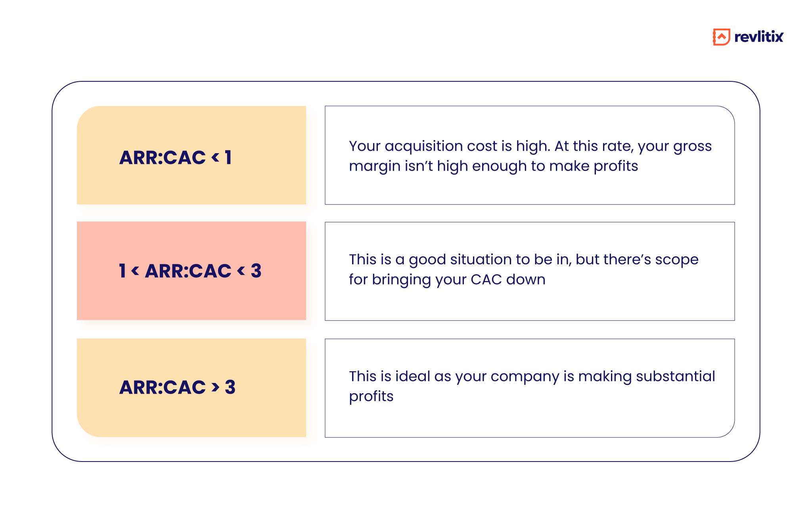Click the first less-than symbol before ARR:CAC in the pink box
Screen dimensions: 812x527
point(135,271)
